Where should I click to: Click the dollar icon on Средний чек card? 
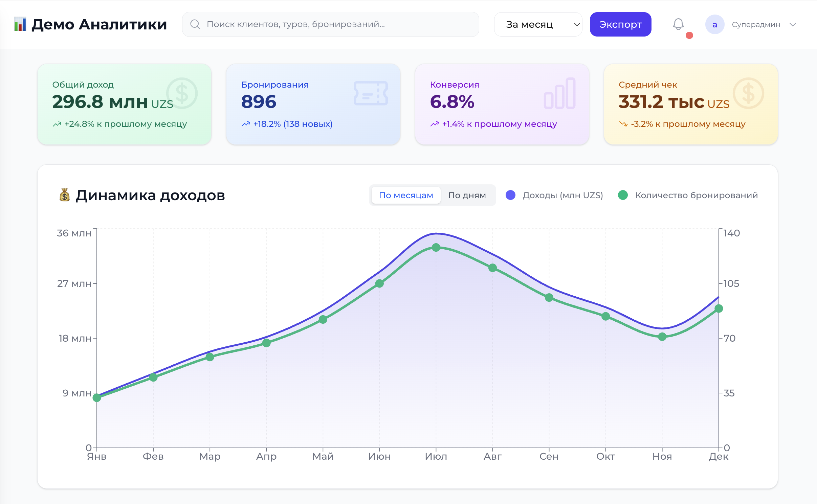coord(748,93)
